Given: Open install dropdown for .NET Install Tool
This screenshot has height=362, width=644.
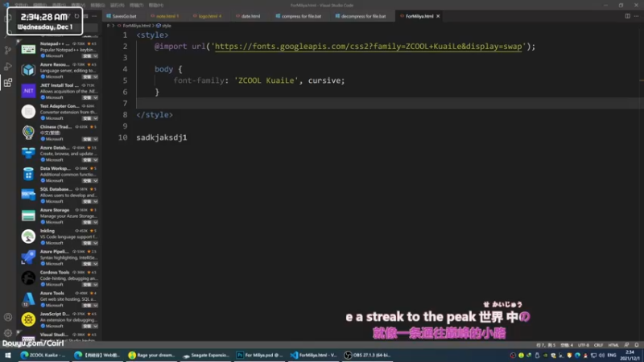Looking at the screenshot, I should click(95, 97).
